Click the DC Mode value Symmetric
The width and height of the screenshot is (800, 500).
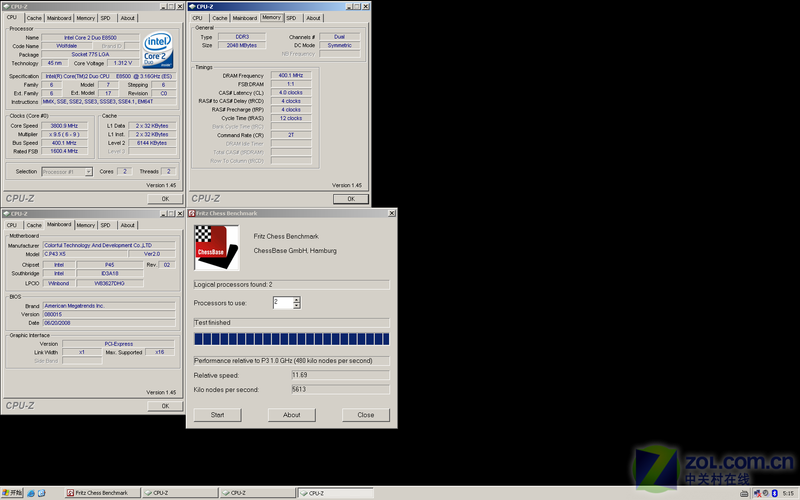(x=340, y=45)
